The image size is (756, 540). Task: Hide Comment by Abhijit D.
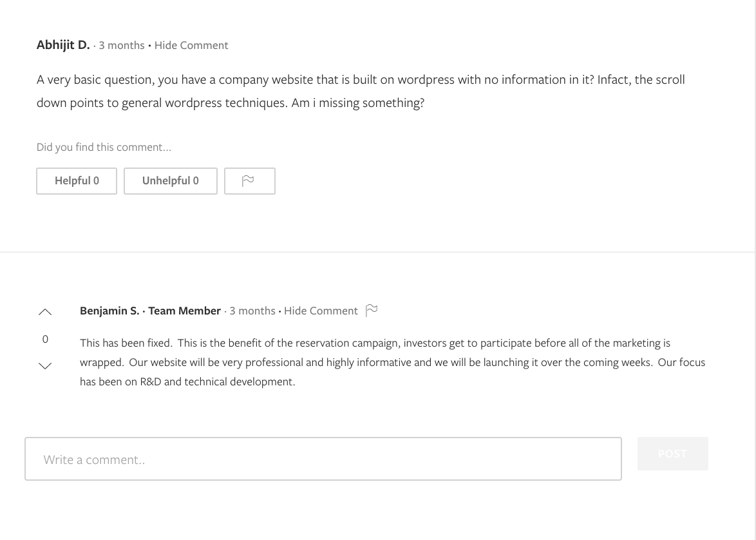191,45
